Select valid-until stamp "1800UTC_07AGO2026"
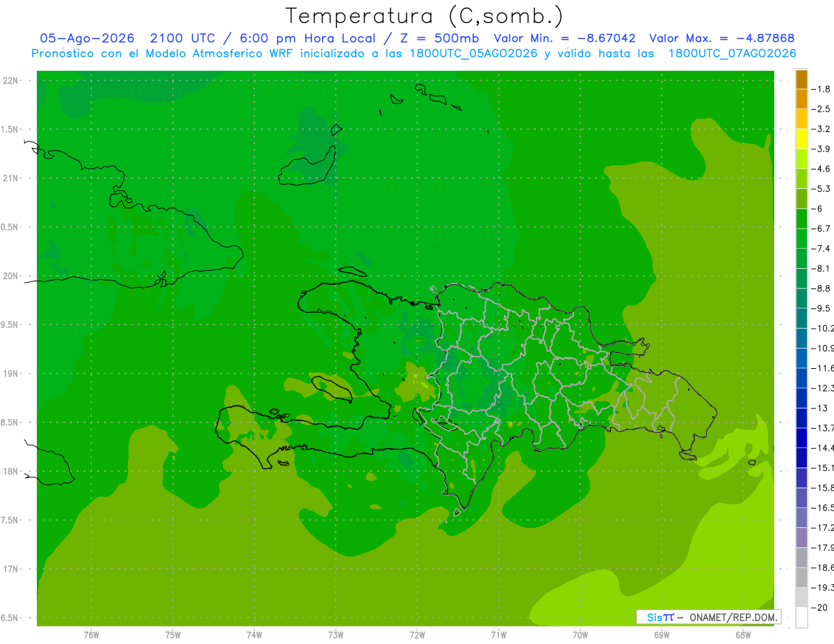 point(732,53)
